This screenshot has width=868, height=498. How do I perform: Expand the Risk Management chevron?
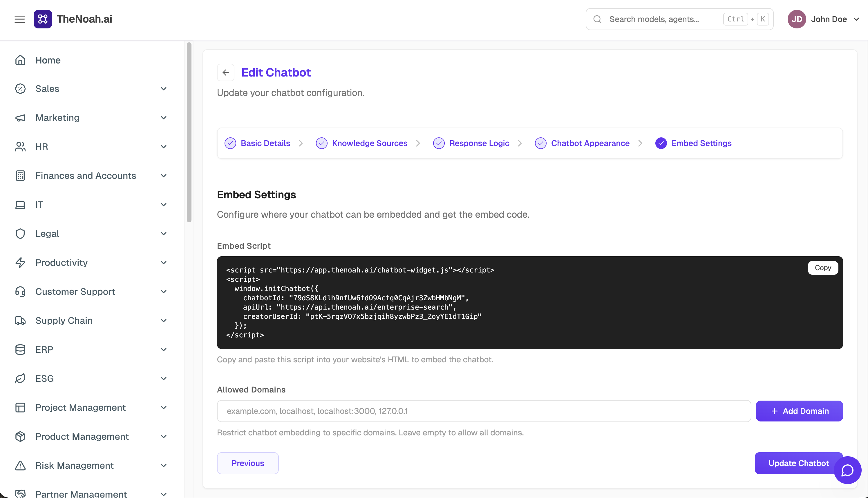[x=164, y=466]
